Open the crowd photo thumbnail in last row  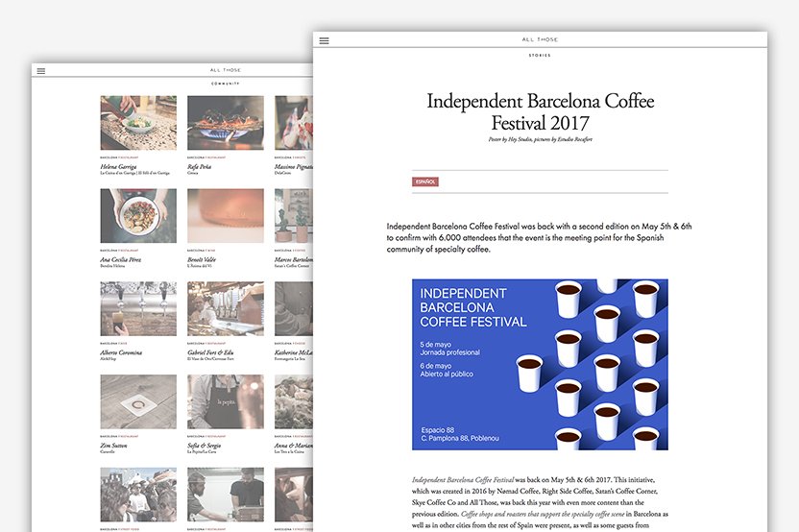138,495
